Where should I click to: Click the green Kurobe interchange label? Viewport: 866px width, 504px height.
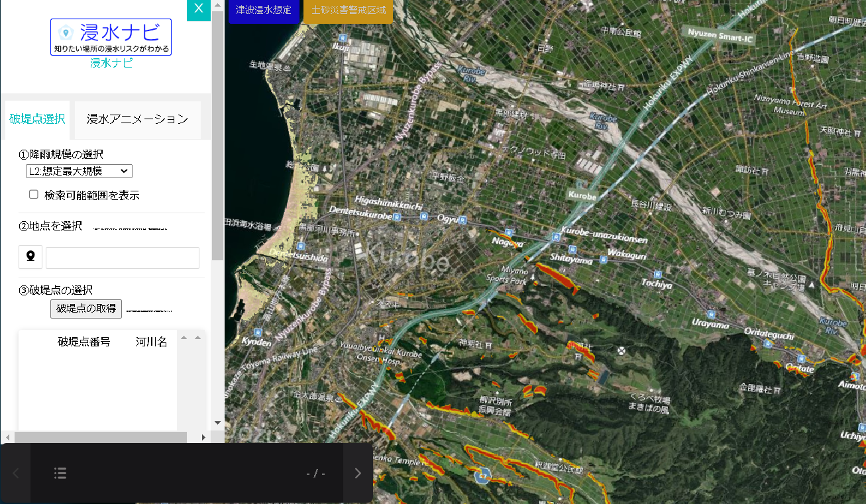click(582, 196)
